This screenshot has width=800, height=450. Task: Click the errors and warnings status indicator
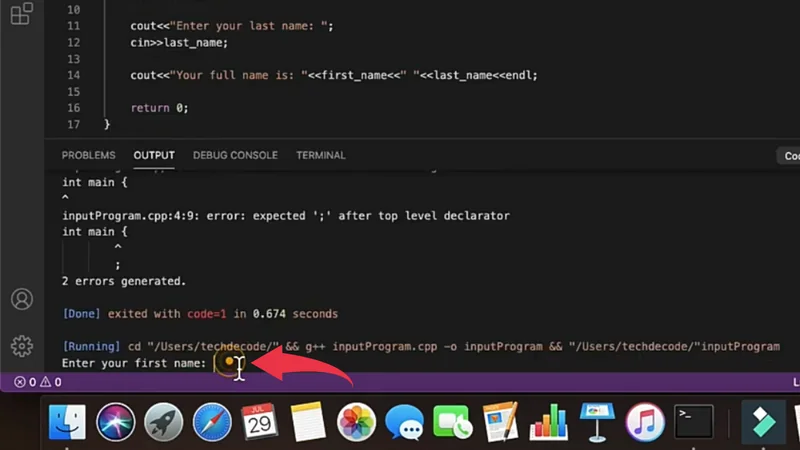(x=38, y=382)
